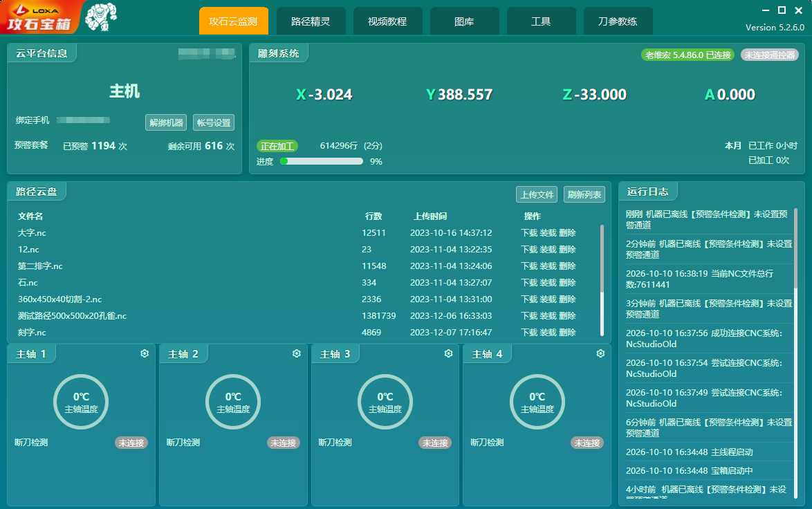
Task: Click the Y 388.557 coordinate readout
Action: [459, 94]
